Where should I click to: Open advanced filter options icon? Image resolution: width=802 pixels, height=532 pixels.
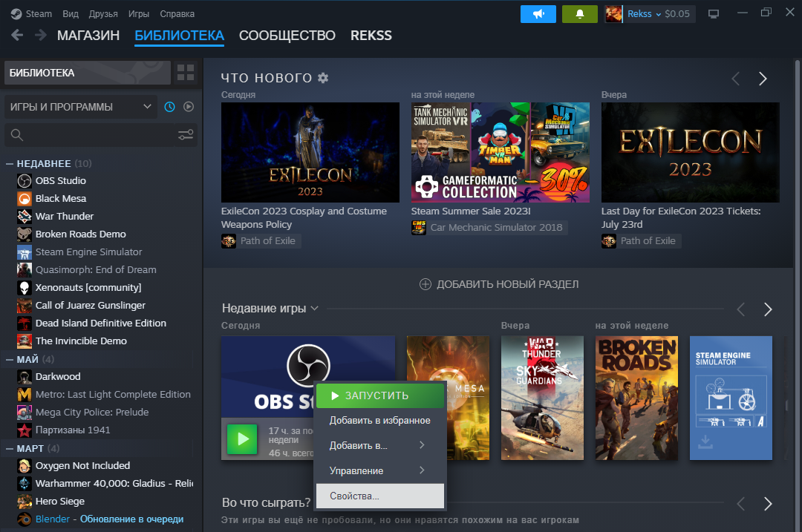pyautogui.click(x=186, y=135)
